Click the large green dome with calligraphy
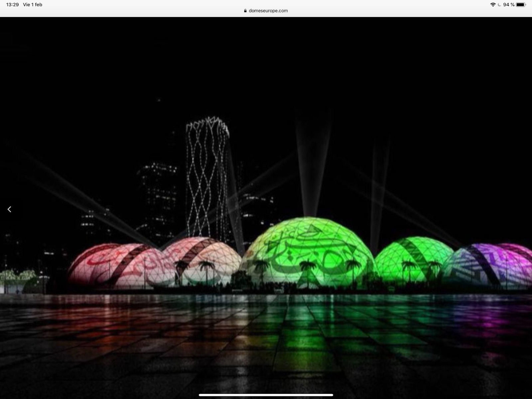Viewport: 532px width, 399px height. tap(309, 253)
